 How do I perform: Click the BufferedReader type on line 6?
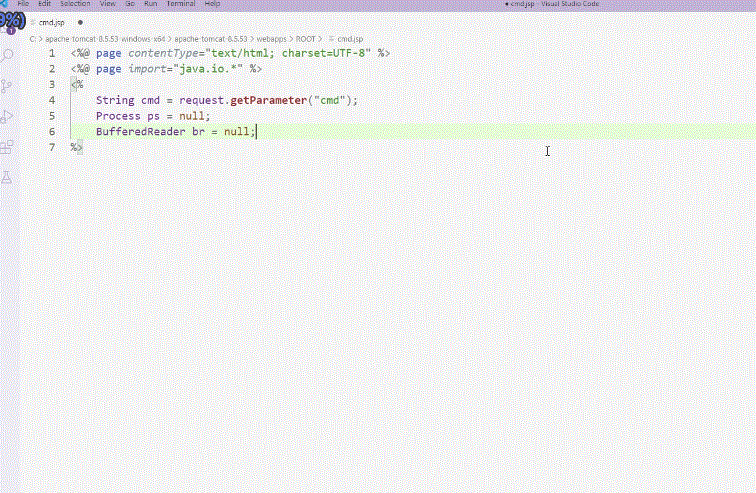pos(140,132)
